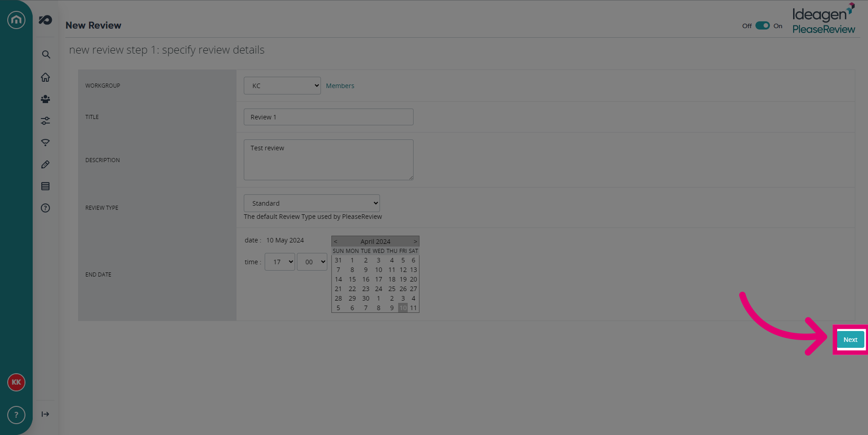Open the users group icon

pos(45,99)
